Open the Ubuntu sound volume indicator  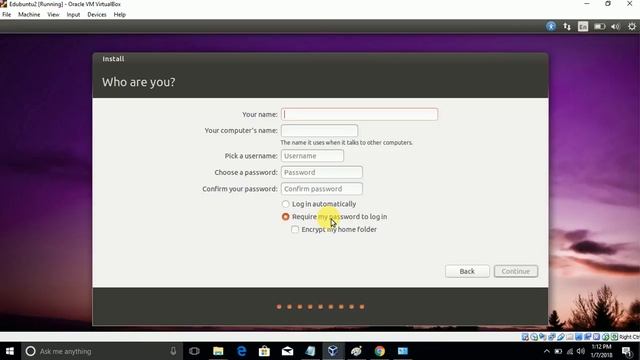tap(615, 27)
